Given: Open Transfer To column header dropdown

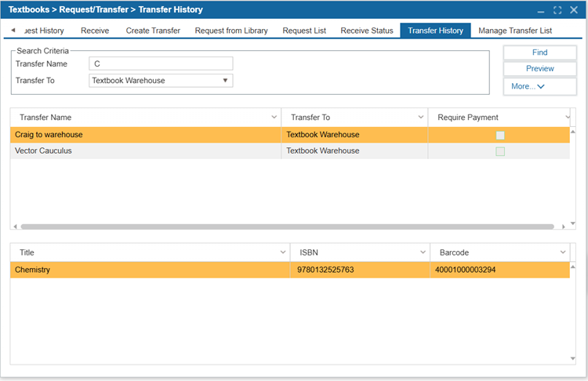Looking at the screenshot, I should point(421,118).
